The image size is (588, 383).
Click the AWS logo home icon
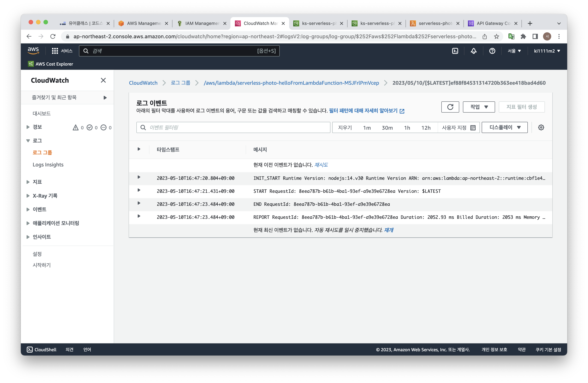point(33,51)
